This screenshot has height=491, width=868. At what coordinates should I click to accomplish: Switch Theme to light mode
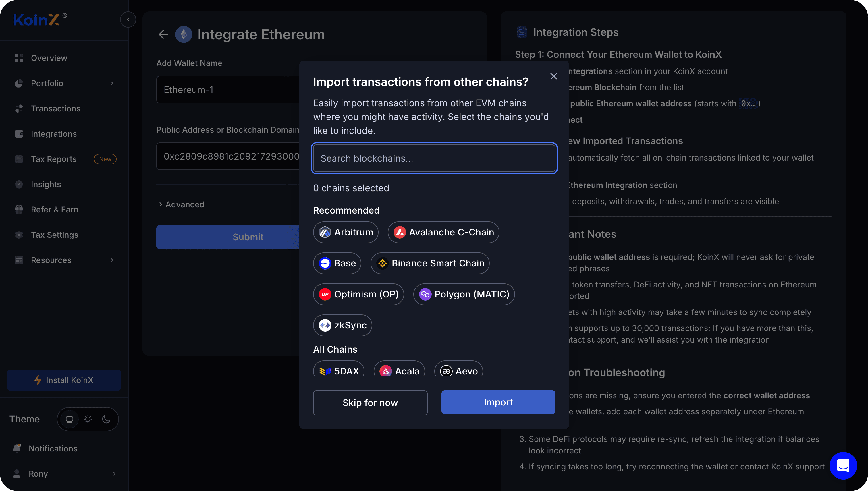click(88, 419)
